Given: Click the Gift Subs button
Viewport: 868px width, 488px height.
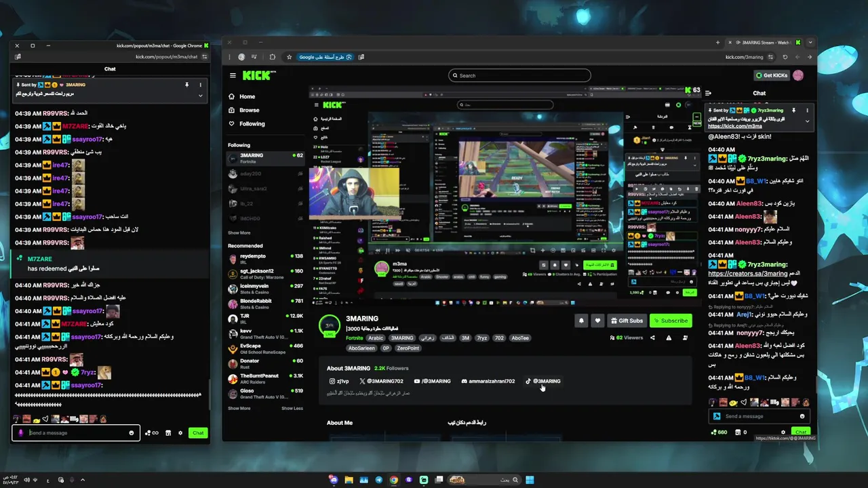Looking at the screenshot, I should coord(626,321).
